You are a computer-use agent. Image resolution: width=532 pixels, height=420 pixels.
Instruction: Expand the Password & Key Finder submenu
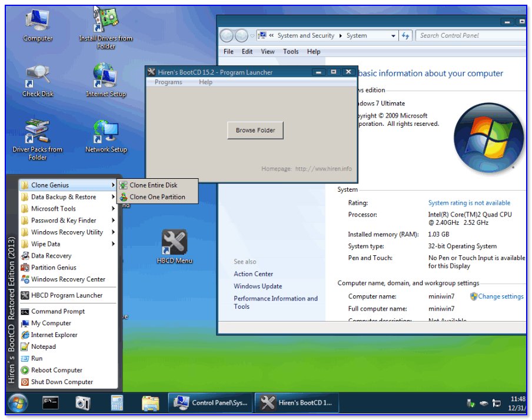(x=64, y=221)
